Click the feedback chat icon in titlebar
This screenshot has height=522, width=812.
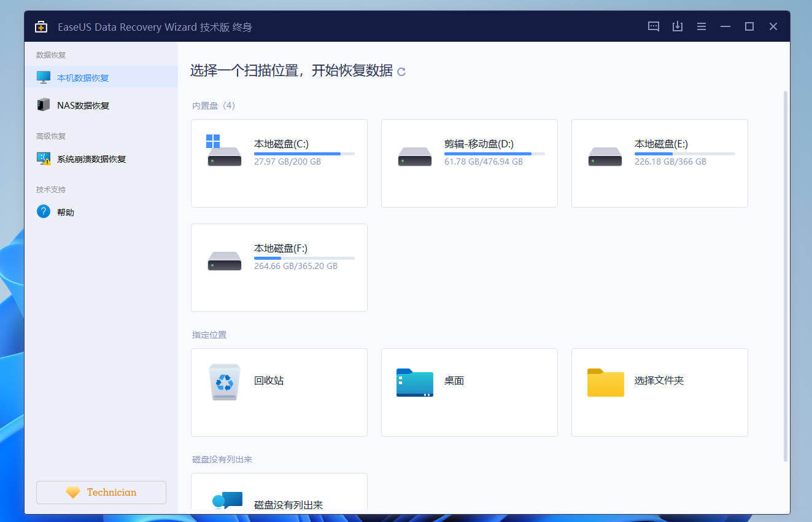[x=653, y=26]
